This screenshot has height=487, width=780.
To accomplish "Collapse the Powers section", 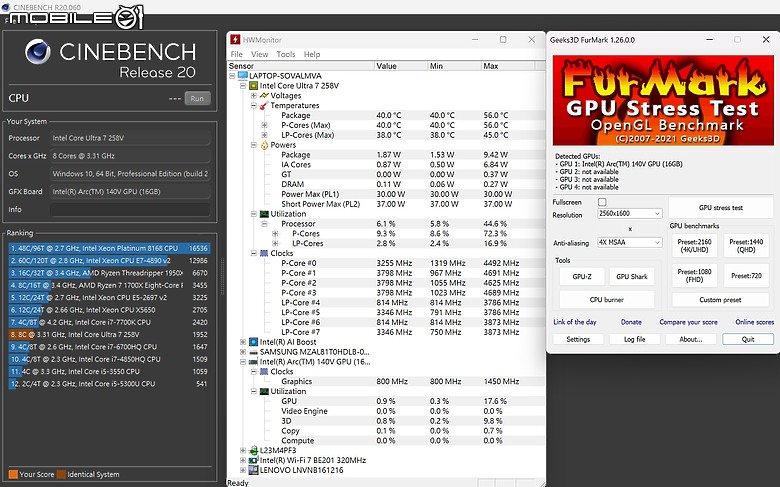I will point(254,145).
